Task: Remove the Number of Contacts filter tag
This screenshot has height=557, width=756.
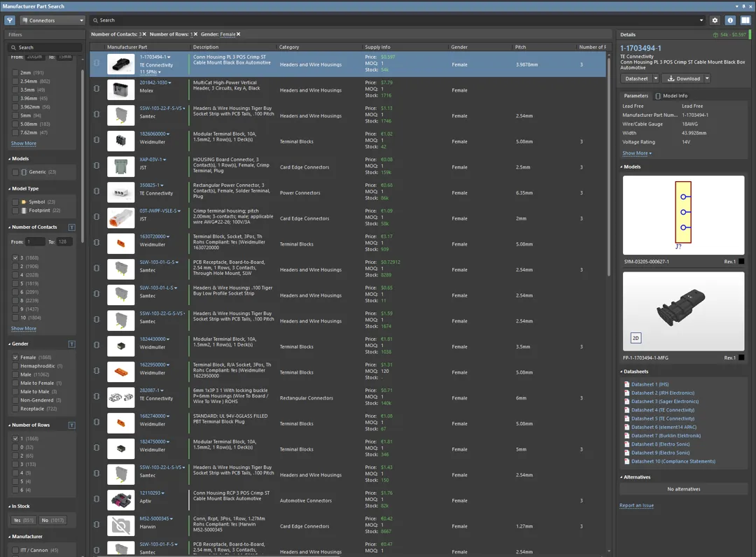Action: (144, 34)
